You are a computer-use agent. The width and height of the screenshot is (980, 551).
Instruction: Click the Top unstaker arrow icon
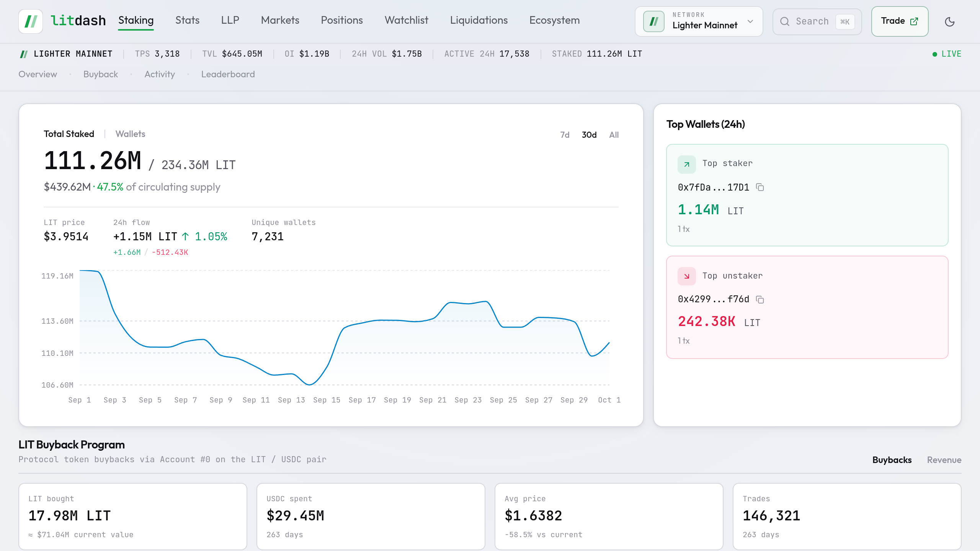[x=687, y=276]
